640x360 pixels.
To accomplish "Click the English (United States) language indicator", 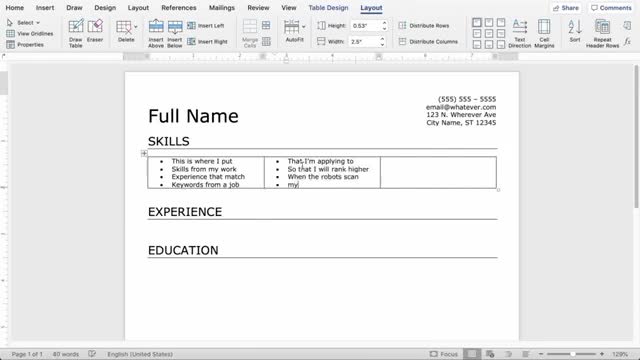I will tap(140, 354).
